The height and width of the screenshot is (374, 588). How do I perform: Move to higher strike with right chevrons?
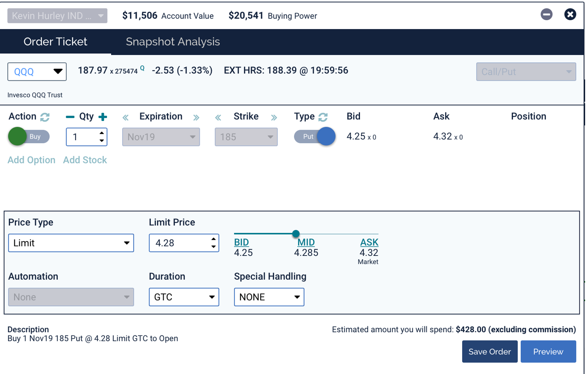click(x=274, y=118)
